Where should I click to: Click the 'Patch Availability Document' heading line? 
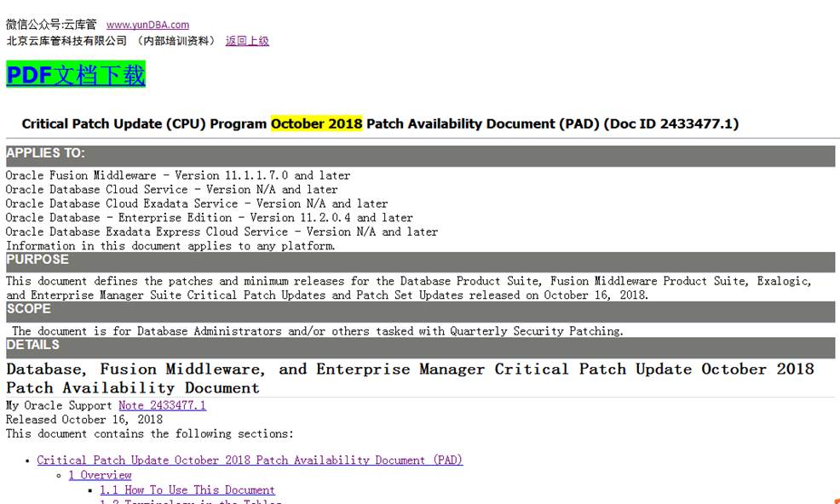click(132, 387)
